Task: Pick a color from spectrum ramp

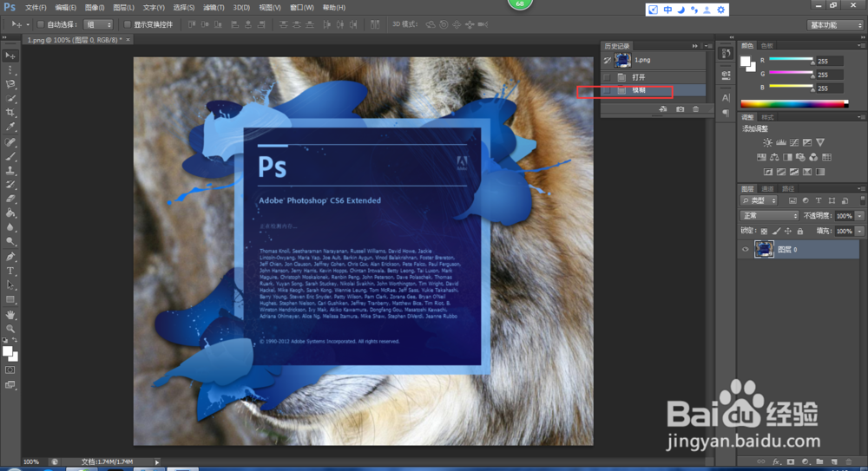Action: [x=794, y=103]
